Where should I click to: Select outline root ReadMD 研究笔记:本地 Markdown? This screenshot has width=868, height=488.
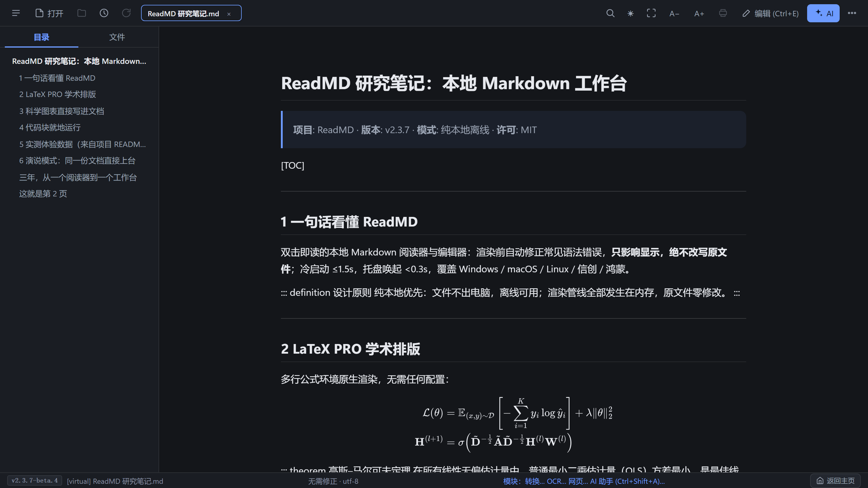pos(79,61)
